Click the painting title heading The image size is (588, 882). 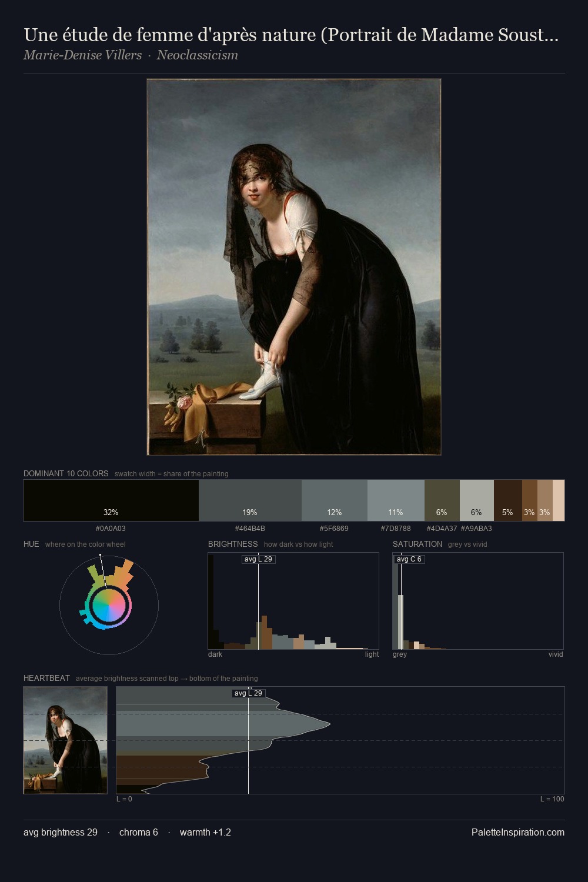pos(291,35)
